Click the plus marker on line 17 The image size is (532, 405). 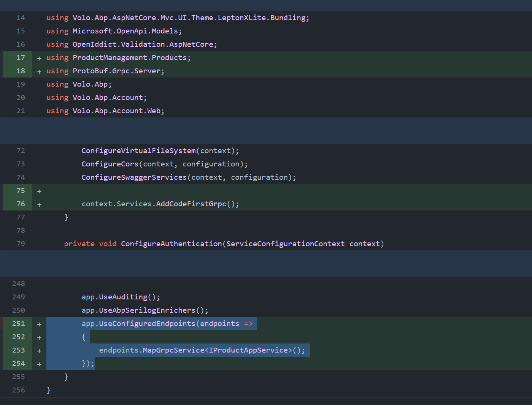39,58
